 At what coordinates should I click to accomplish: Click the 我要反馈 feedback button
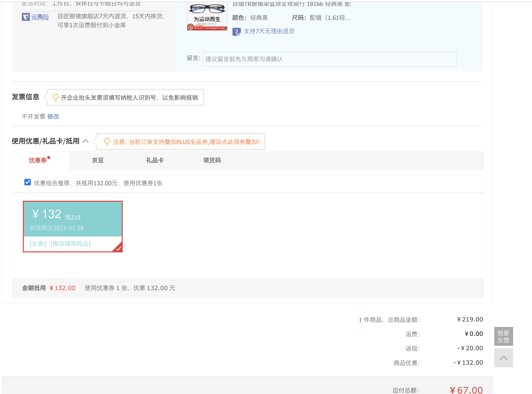click(503, 336)
